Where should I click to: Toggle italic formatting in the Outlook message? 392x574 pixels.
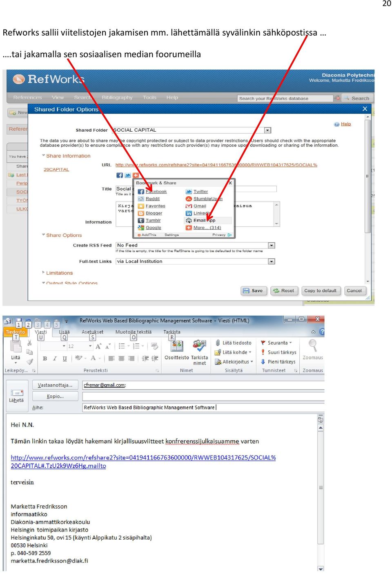[55, 359]
